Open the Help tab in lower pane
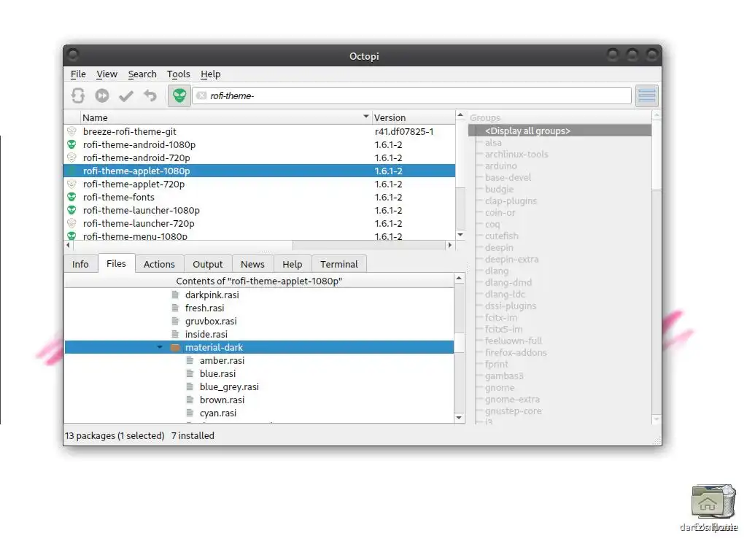This screenshot has height=560, width=747. pyautogui.click(x=292, y=264)
